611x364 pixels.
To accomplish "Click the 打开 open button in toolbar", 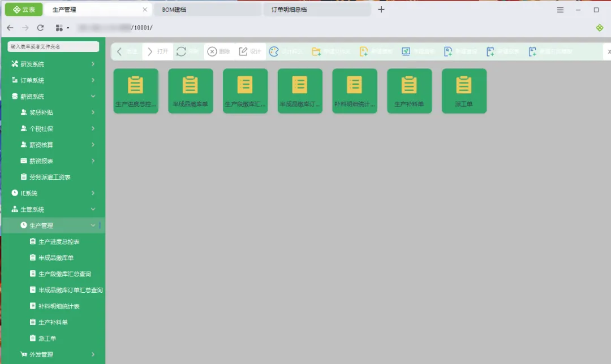I will 157,51.
